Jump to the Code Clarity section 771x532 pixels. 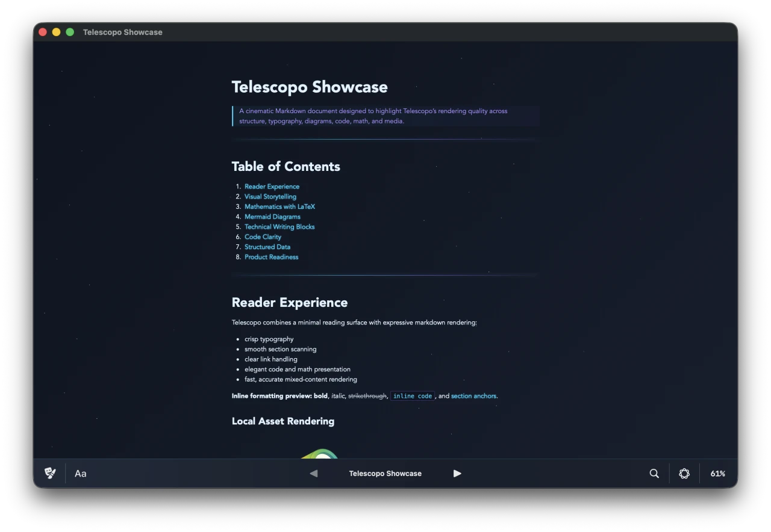click(263, 237)
